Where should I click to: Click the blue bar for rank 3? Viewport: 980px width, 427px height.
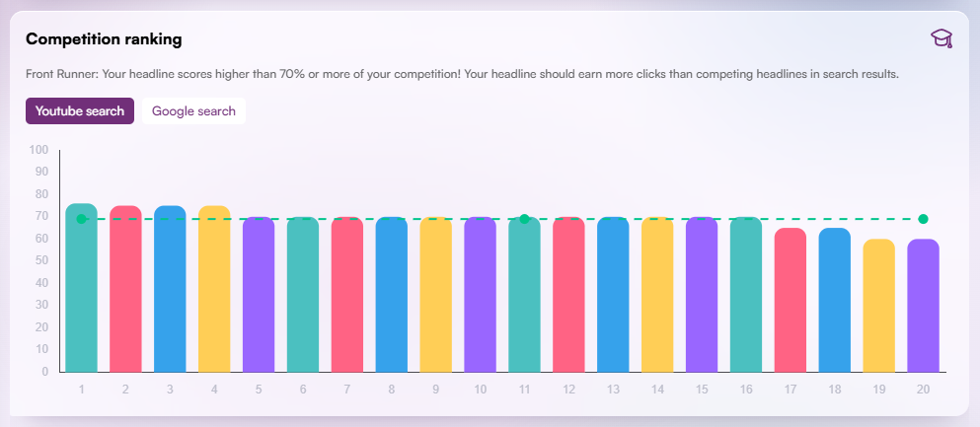tap(170, 289)
